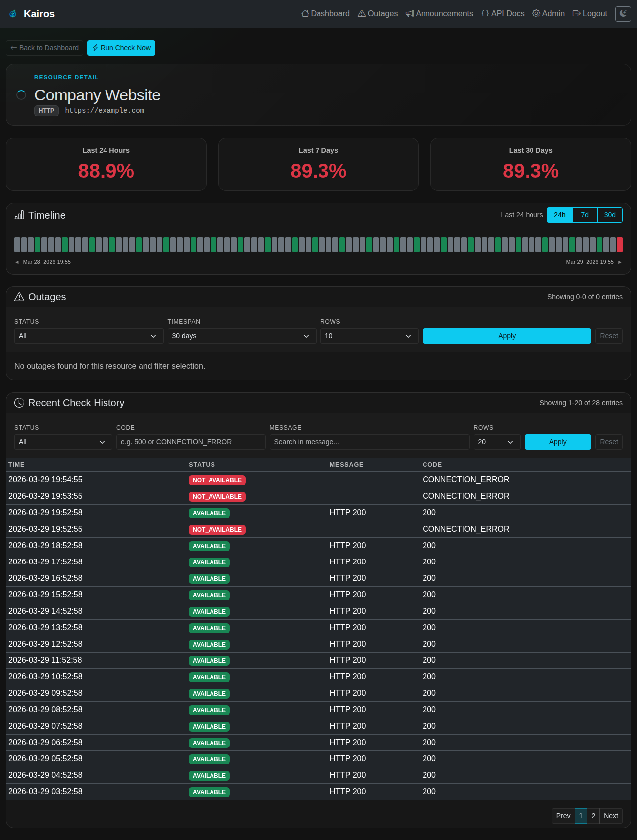
Task: Click the https://example.com URL
Action: (x=105, y=110)
